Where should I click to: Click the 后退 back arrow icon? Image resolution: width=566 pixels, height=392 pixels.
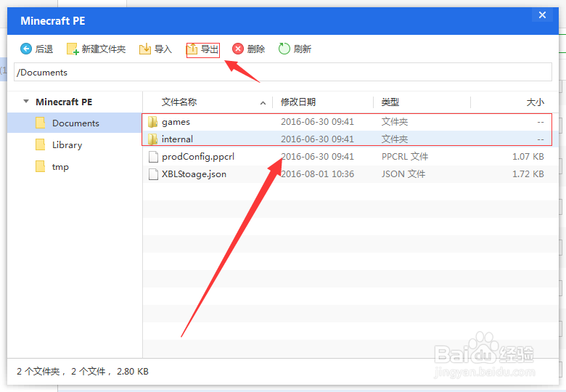(26, 49)
